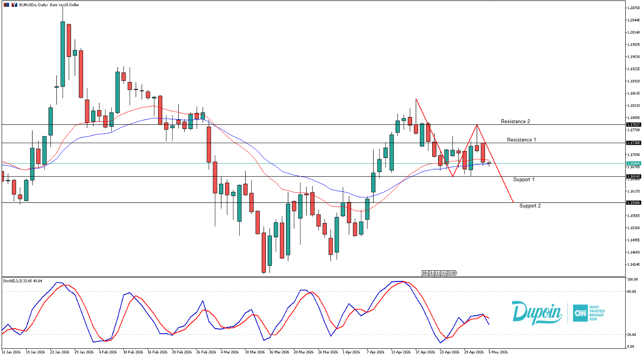The width and height of the screenshot is (644, 358).
Task: Click the 100.00 stochastic scale value
Action: (633, 280)
